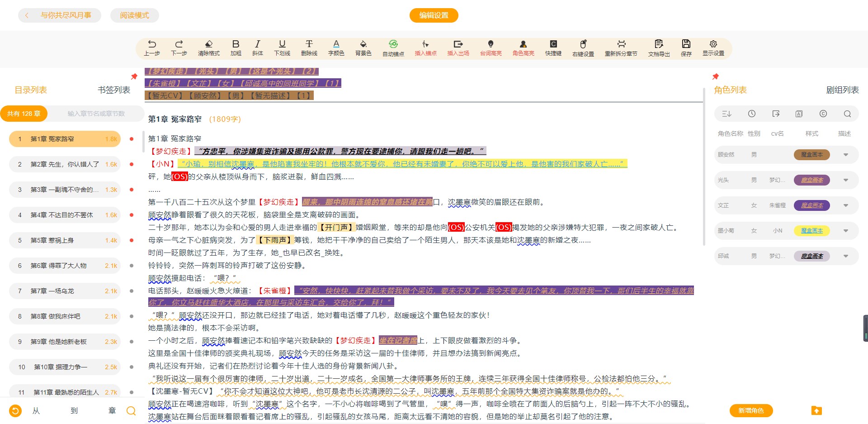Click role list text style icon

[799, 114]
